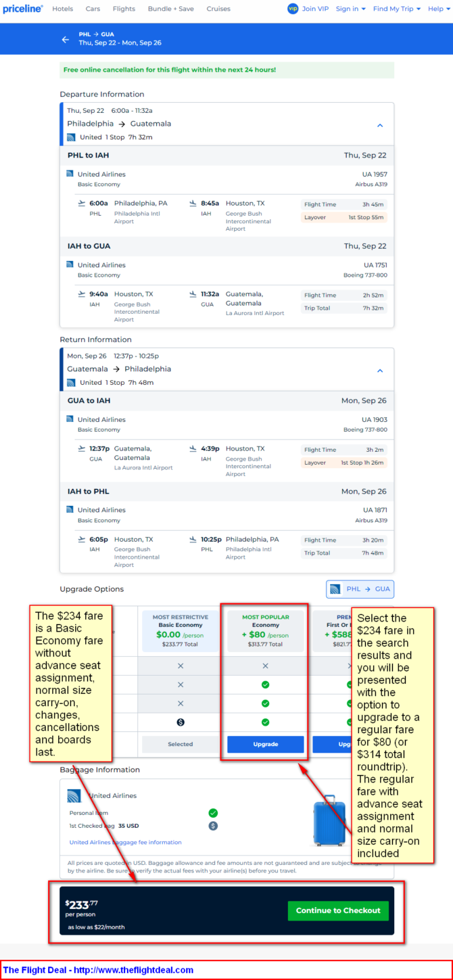The image size is (453, 980).
Task: Click United Airlines logo for flight UA 1957
Action: (x=70, y=174)
